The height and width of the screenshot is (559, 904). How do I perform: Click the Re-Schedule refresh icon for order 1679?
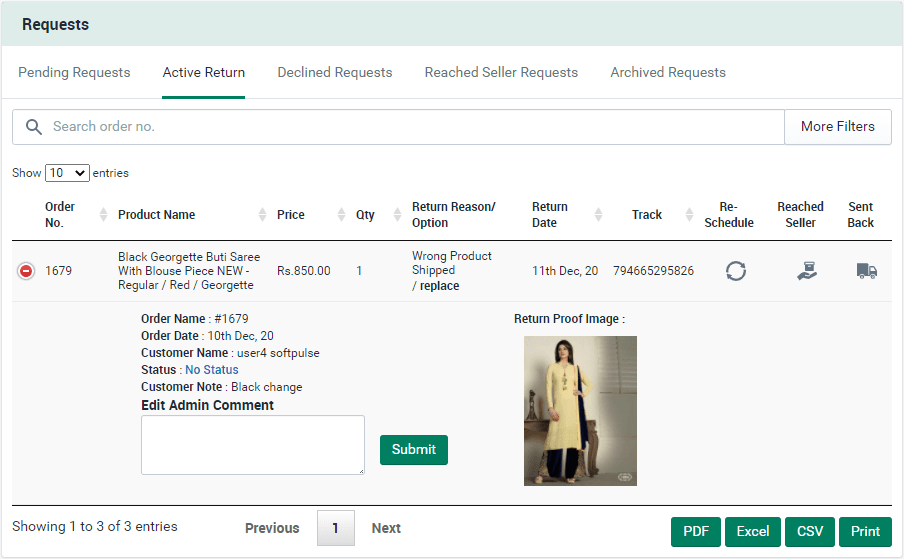point(735,271)
